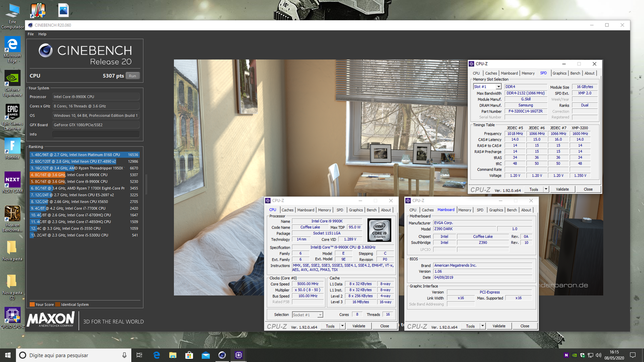Select Caches tab in CPU tab window

point(287,210)
